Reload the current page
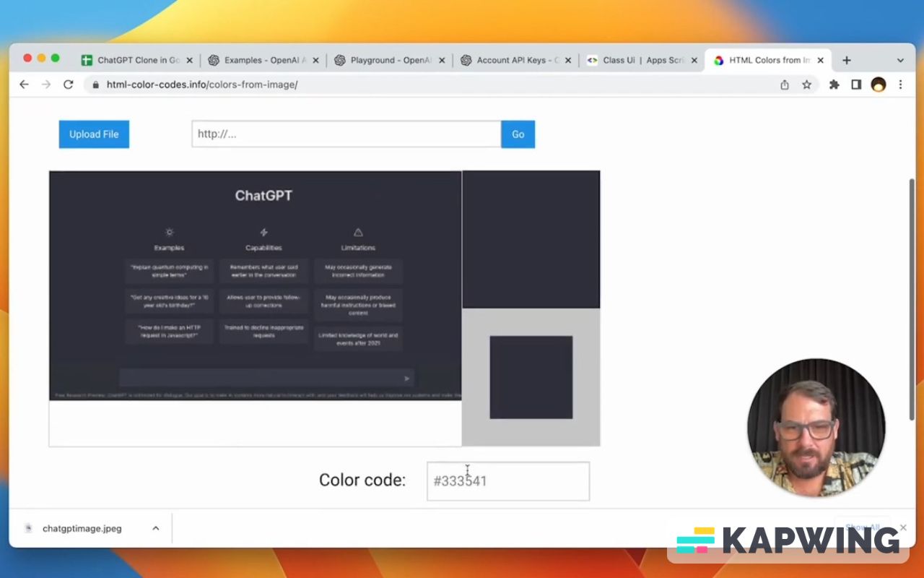 (x=69, y=85)
